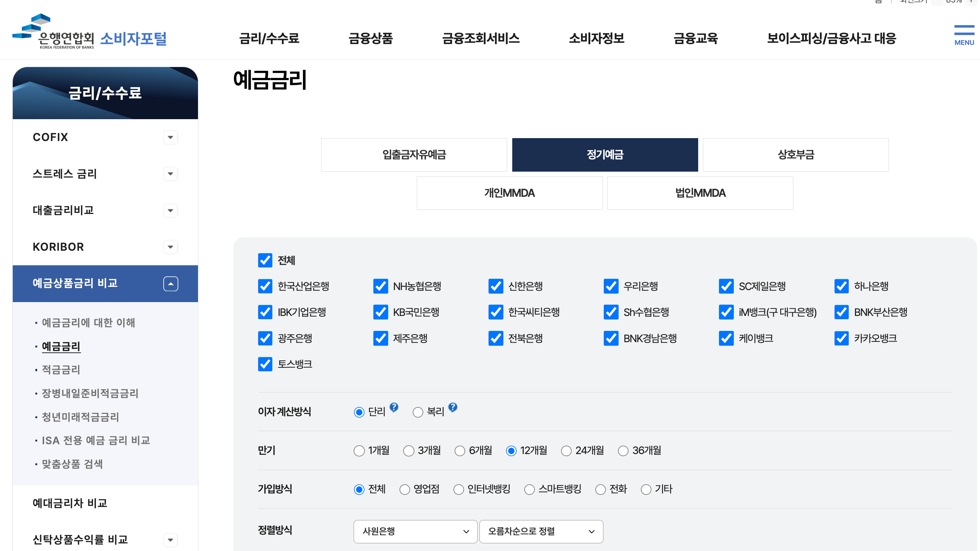Uncheck the IBK기업은행 checkbox

click(x=265, y=312)
